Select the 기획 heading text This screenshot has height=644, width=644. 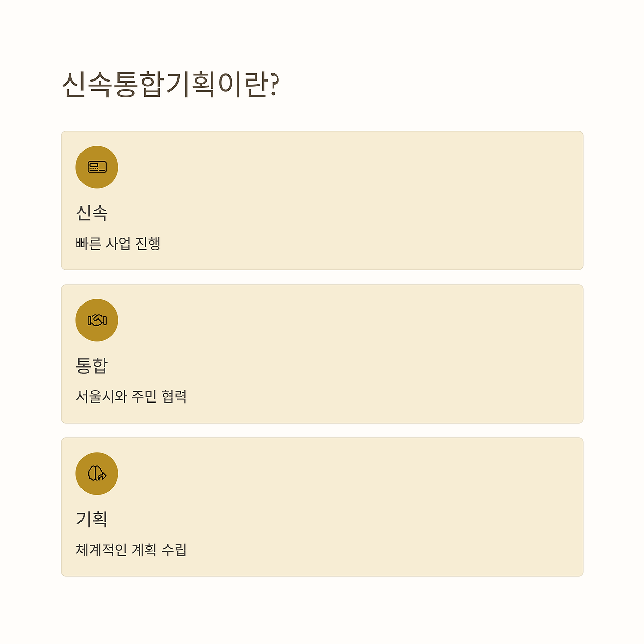click(x=92, y=519)
